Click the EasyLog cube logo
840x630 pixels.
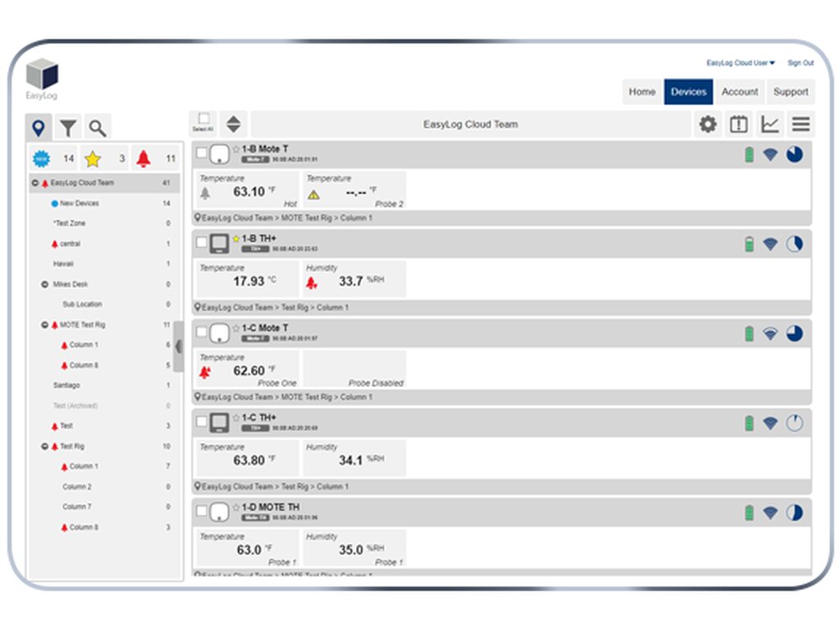pyautogui.click(x=43, y=74)
